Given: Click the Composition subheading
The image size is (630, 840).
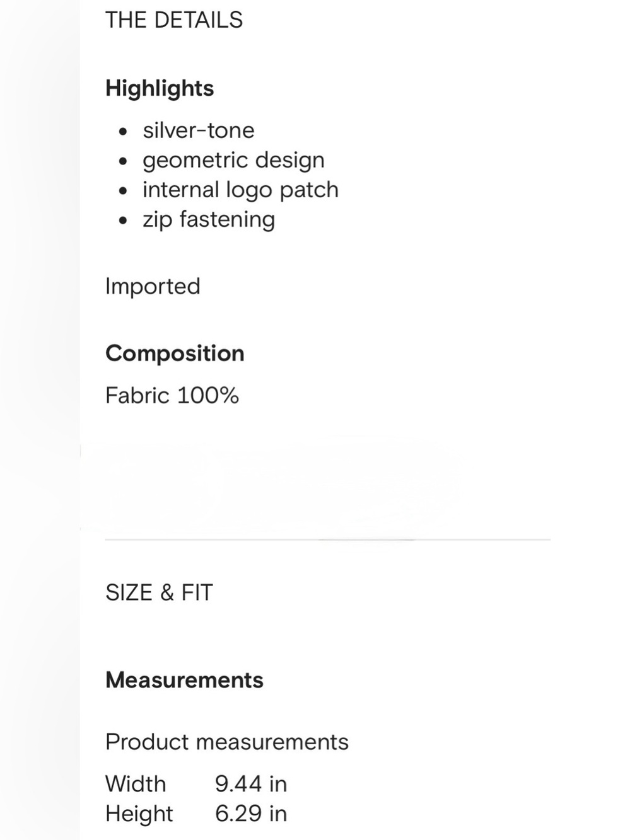Looking at the screenshot, I should point(175,354).
